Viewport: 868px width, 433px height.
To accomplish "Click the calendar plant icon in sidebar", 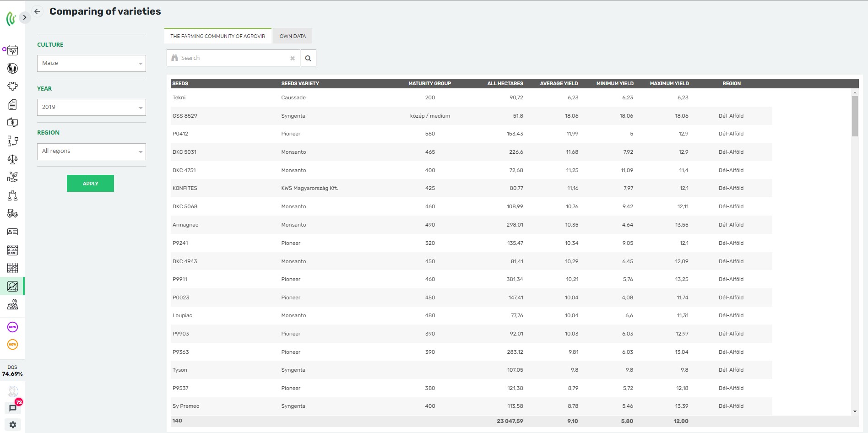I will pyautogui.click(x=12, y=50).
